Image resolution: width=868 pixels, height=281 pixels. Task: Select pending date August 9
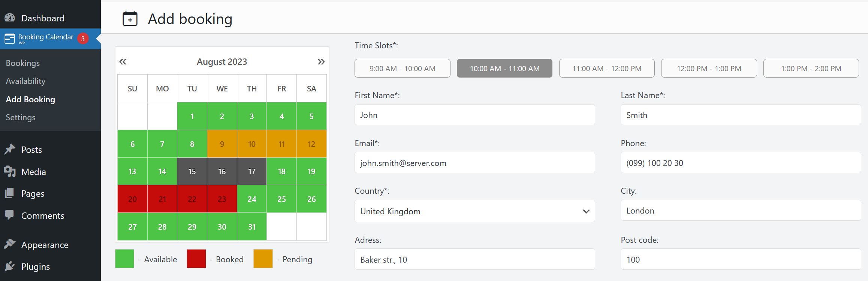222,144
